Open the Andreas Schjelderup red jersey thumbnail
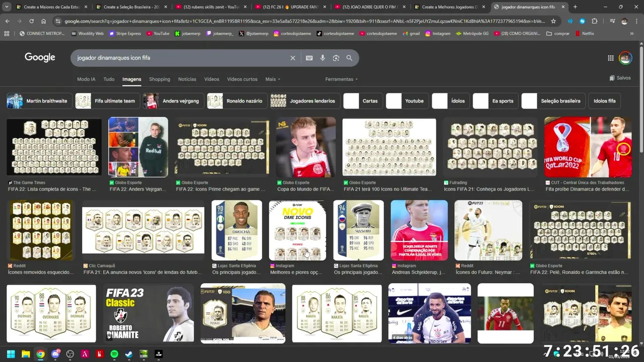 (x=419, y=230)
